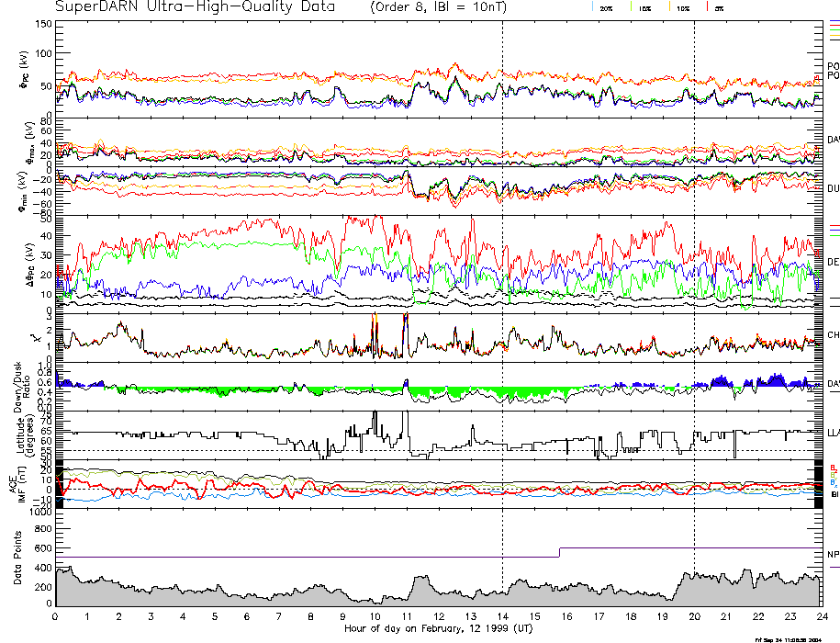
Task: Click the blue Bx legend label
Action: 833,482
